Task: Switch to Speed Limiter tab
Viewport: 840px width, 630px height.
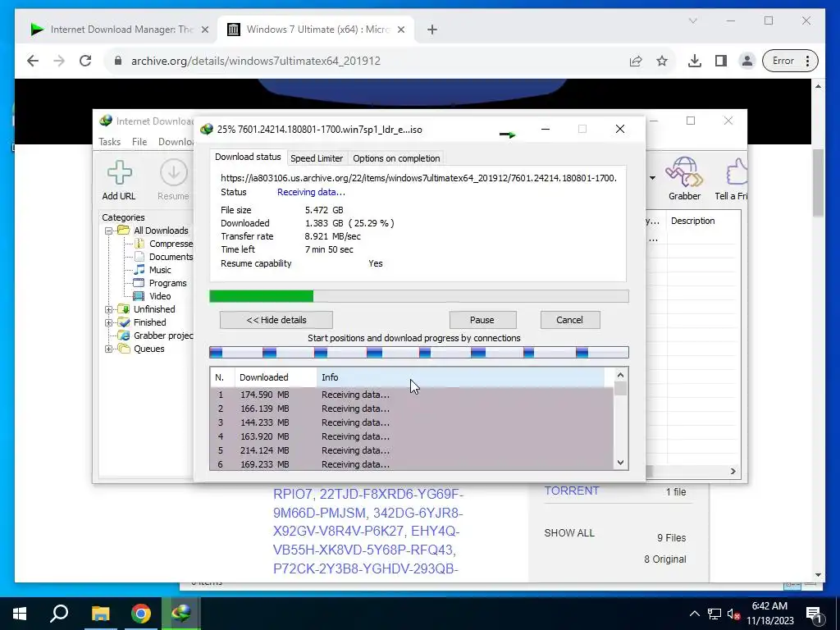Action: tap(317, 158)
